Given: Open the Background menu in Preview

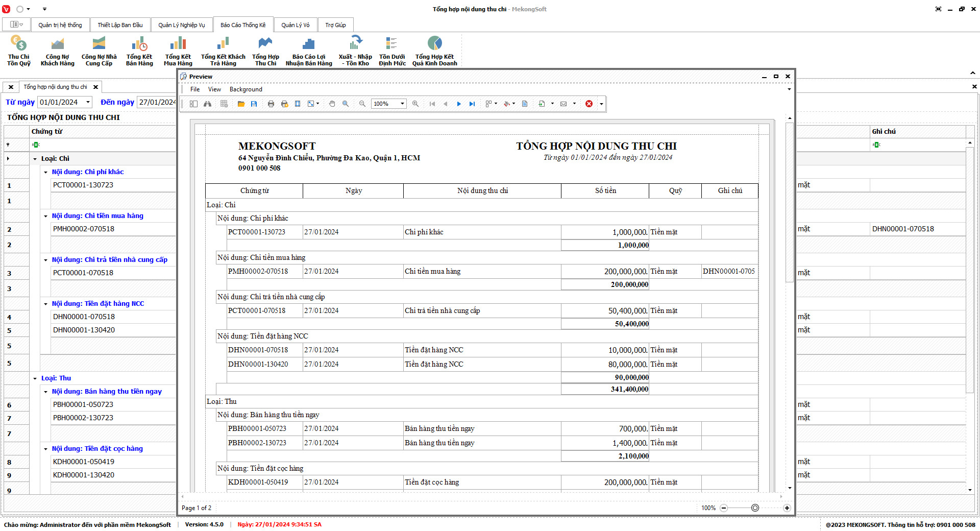Looking at the screenshot, I should tap(246, 89).
